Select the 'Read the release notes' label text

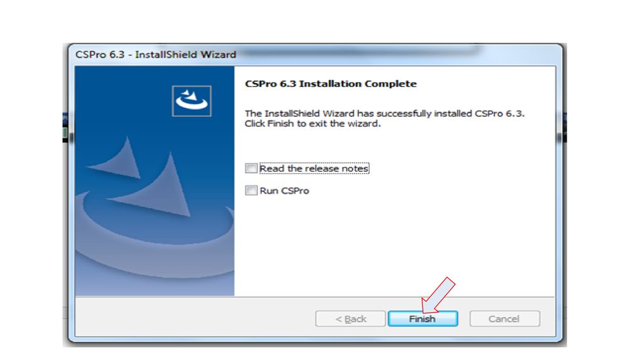coord(314,168)
